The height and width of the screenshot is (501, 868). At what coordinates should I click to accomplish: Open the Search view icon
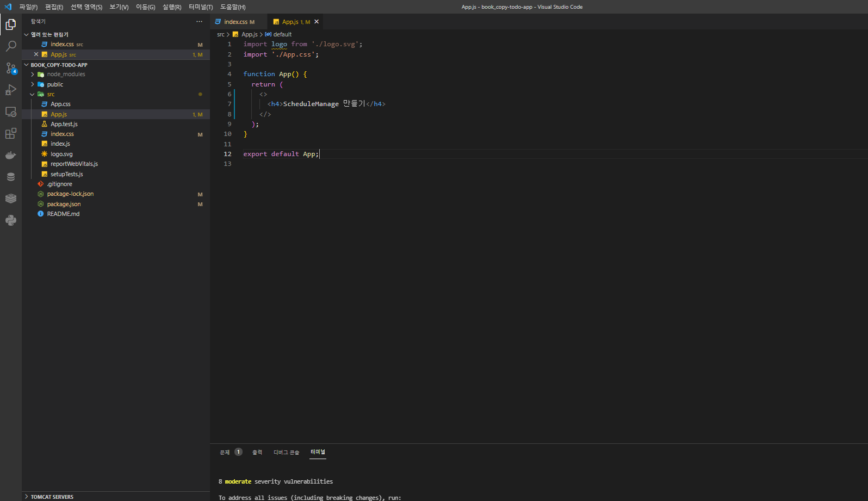pos(11,46)
